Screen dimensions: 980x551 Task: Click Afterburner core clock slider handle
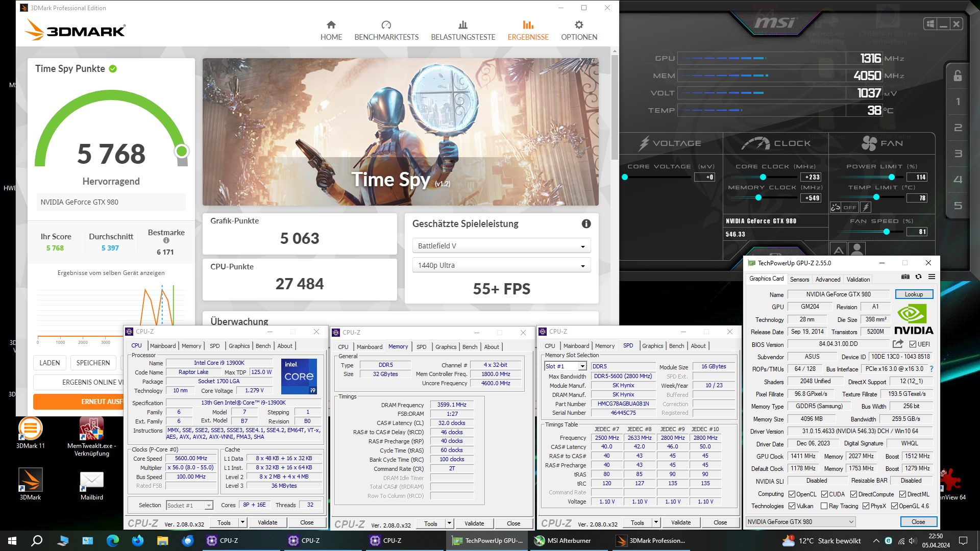pyautogui.click(x=763, y=177)
